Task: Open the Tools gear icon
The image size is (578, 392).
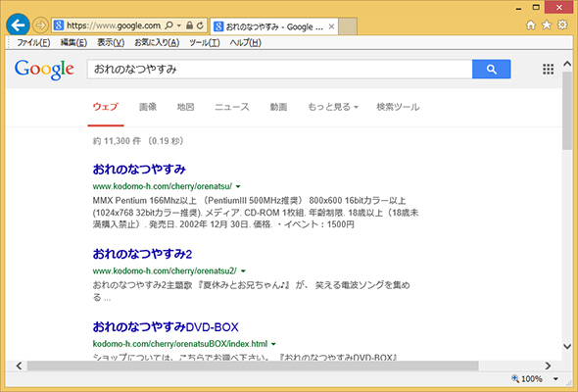Action: pyautogui.click(x=562, y=24)
